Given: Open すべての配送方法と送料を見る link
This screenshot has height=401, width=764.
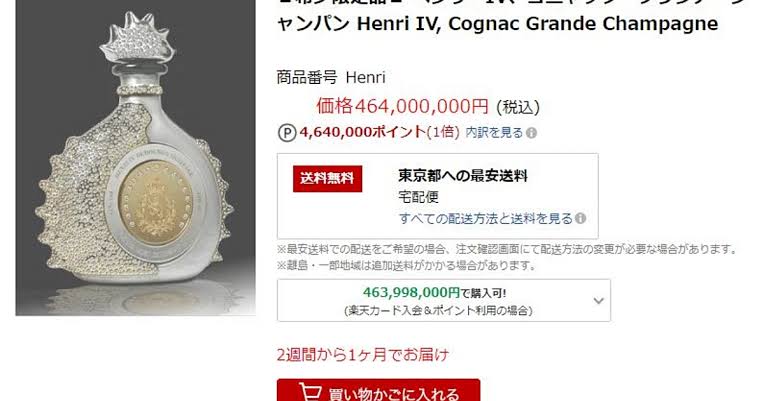Looking at the screenshot, I should tap(486, 218).
